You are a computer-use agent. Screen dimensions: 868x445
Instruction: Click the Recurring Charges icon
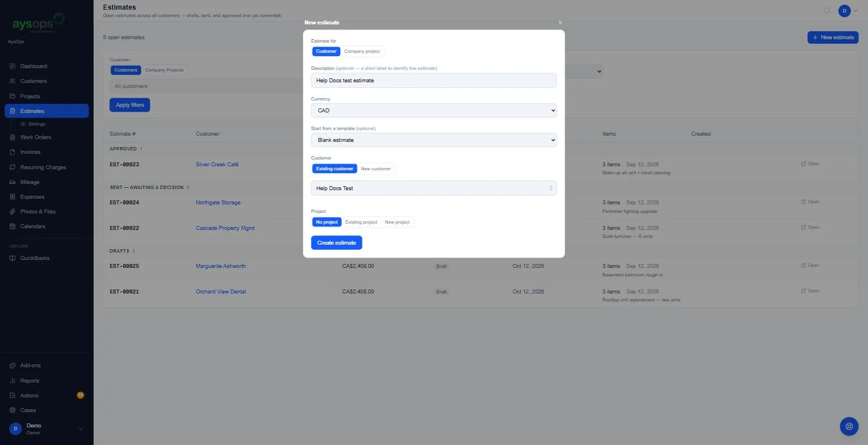[12, 167]
